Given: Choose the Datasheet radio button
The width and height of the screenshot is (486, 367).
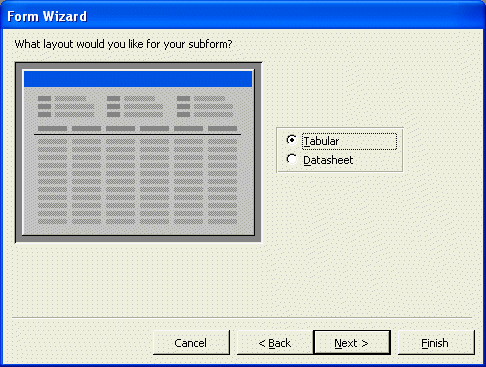Looking at the screenshot, I should pyautogui.click(x=292, y=159).
